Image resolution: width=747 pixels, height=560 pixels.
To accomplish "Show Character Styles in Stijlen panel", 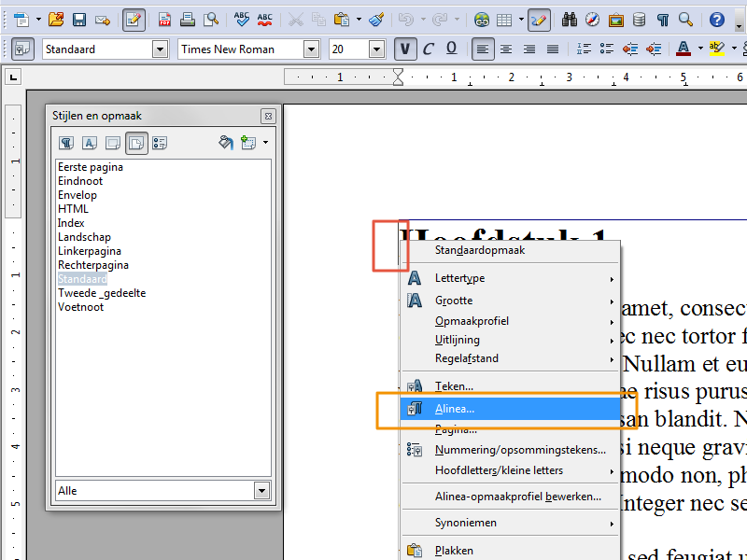I will [90, 143].
